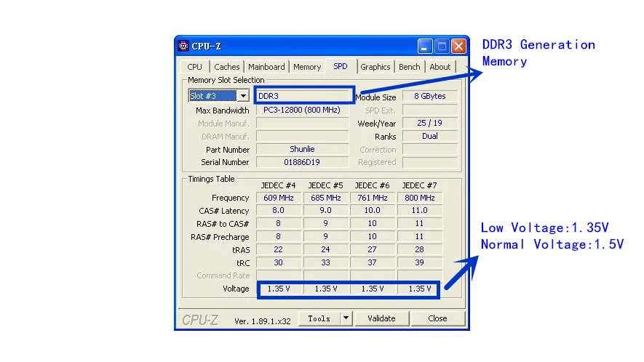
Task: Click the JEDEC #7 column header
Action: pos(419,185)
